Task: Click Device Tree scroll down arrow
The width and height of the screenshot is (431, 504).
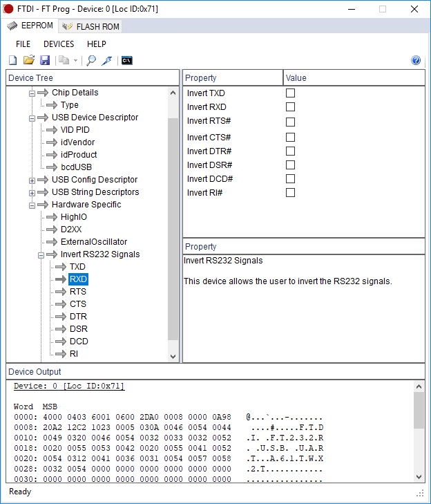Action: point(173,357)
